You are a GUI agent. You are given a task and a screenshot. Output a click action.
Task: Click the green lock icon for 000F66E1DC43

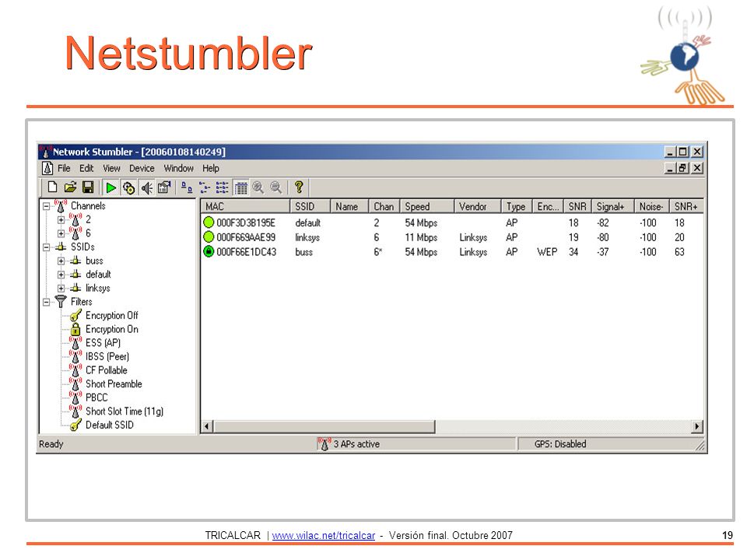coord(209,251)
